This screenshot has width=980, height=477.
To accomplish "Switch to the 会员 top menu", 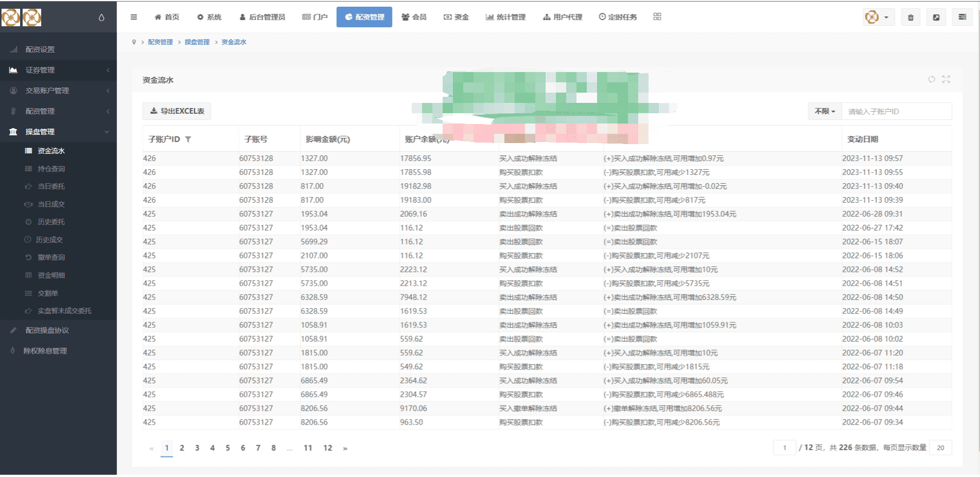I will coord(414,17).
